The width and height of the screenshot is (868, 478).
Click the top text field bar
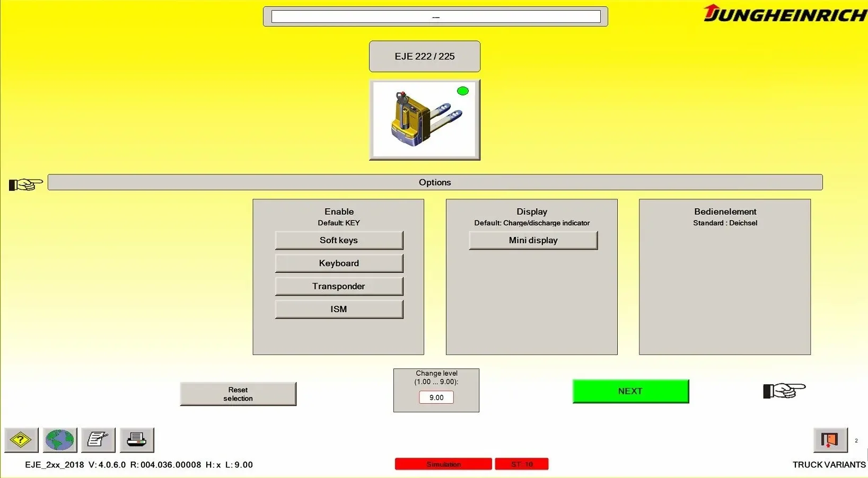[436, 17]
